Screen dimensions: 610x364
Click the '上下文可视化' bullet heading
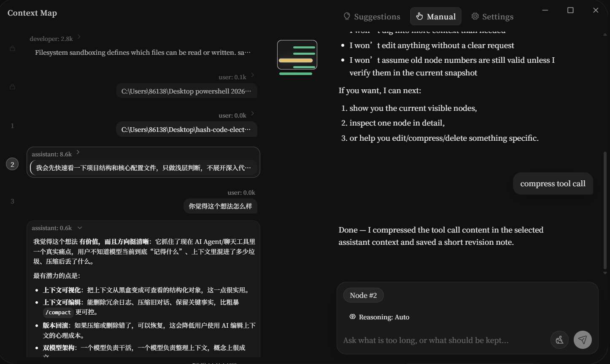point(62,290)
